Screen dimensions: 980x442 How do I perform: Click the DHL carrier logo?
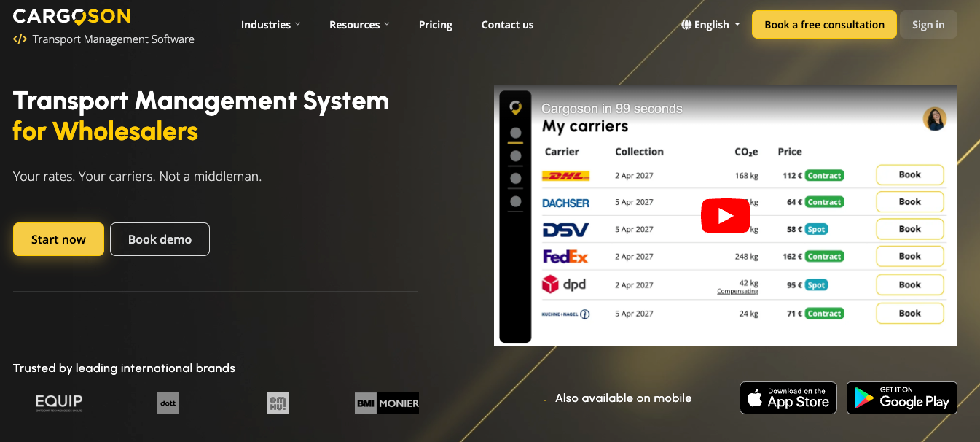tap(565, 176)
